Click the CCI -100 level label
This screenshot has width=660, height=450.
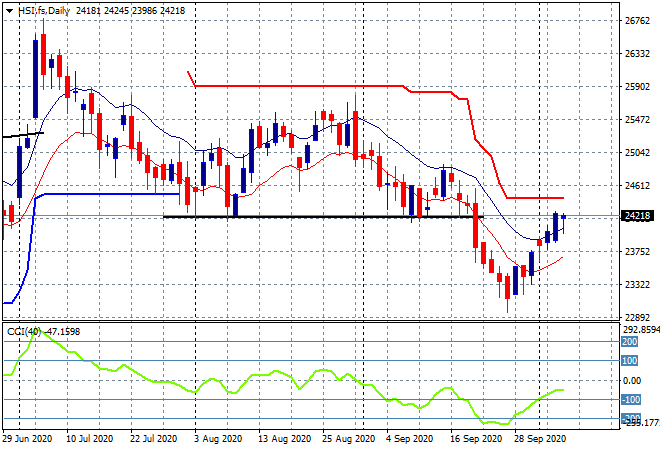631,399
